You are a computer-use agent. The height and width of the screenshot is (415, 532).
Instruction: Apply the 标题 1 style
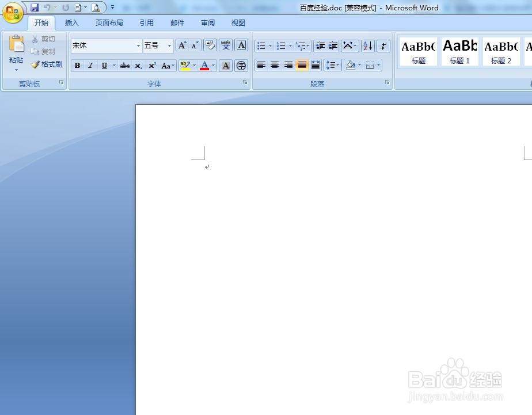tap(459, 52)
